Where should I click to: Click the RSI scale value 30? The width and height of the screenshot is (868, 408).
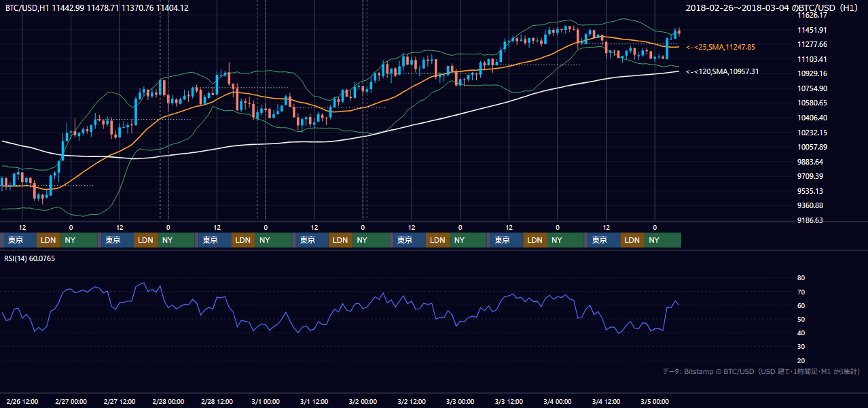tap(801, 347)
